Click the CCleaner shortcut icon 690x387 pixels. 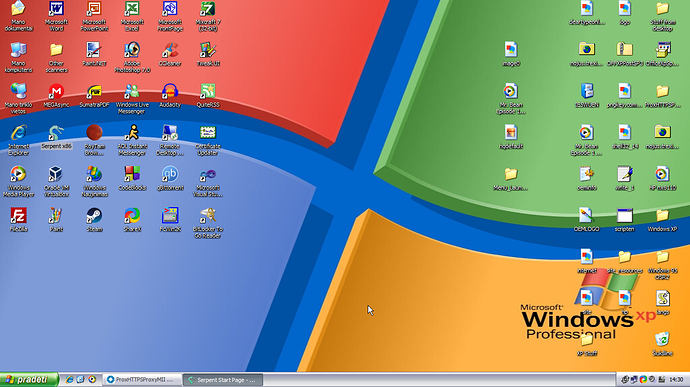tap(170, 54)
